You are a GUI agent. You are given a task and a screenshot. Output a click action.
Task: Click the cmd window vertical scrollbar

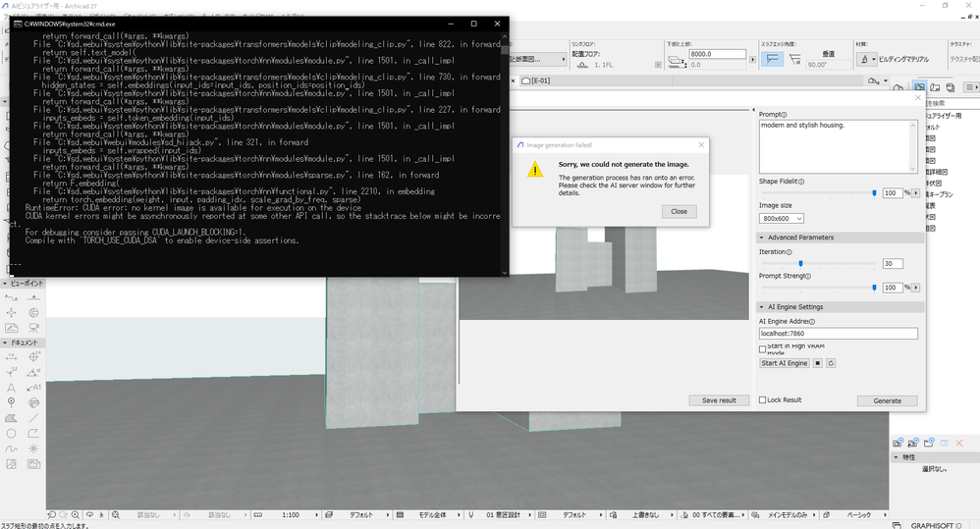505,153
